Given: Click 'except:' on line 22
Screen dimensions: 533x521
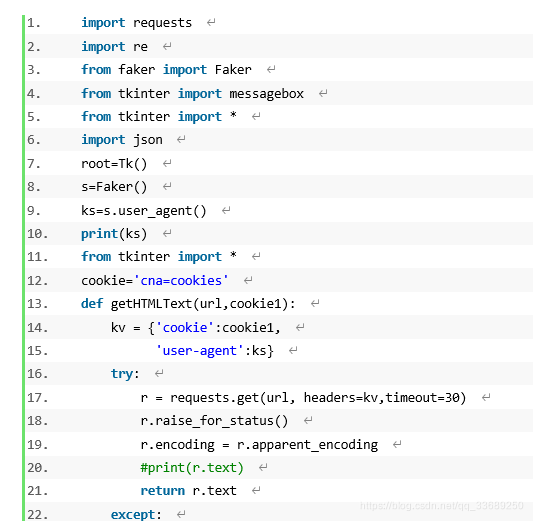Looking at the screenshot, I should 136,514.
